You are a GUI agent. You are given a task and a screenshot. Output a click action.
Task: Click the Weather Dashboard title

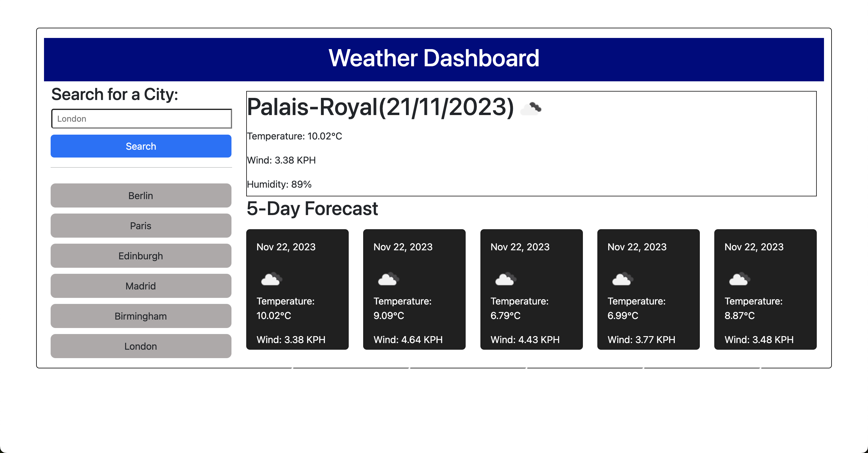(434, 58)
